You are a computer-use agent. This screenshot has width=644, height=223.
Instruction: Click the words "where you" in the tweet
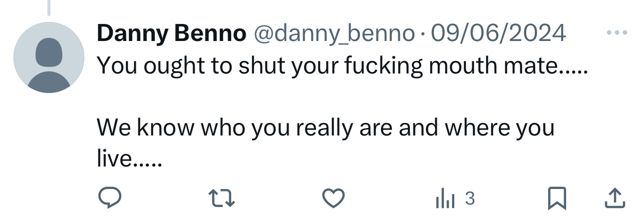click(499, 128)
